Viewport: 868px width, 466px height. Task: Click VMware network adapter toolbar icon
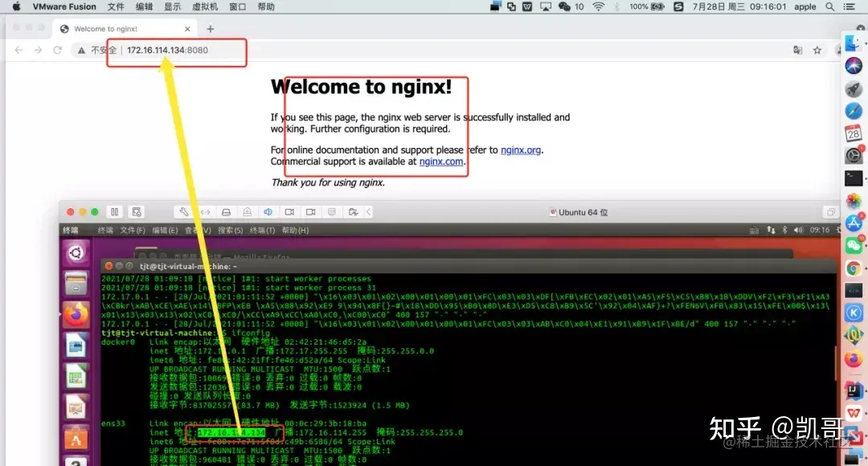(206, 212)
